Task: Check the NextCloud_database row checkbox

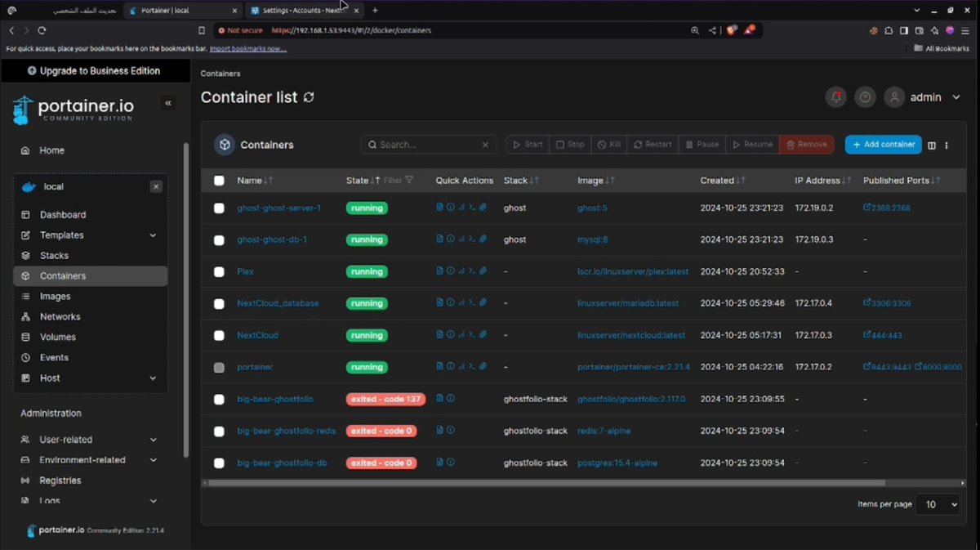Action: point(219,304)
